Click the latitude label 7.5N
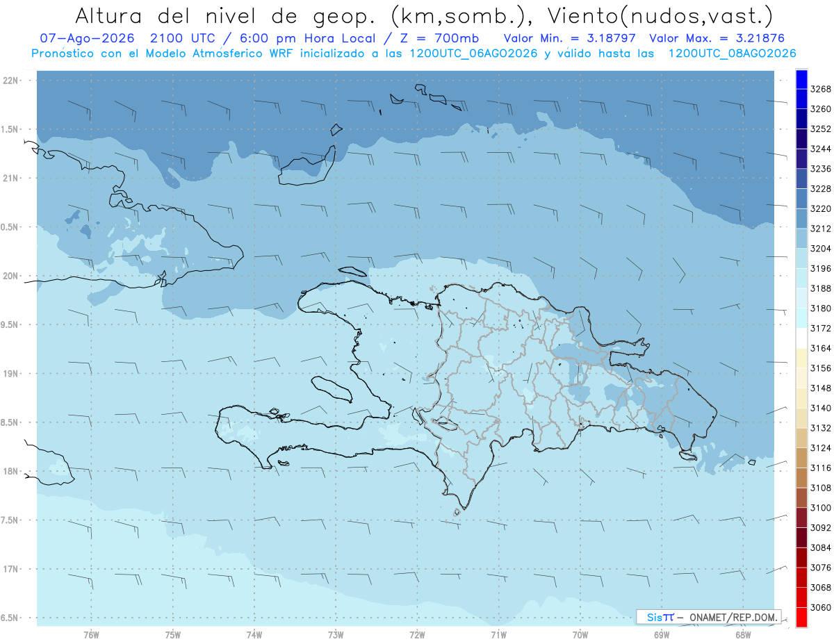Screen dimensions: 834x644 [9, 520]
